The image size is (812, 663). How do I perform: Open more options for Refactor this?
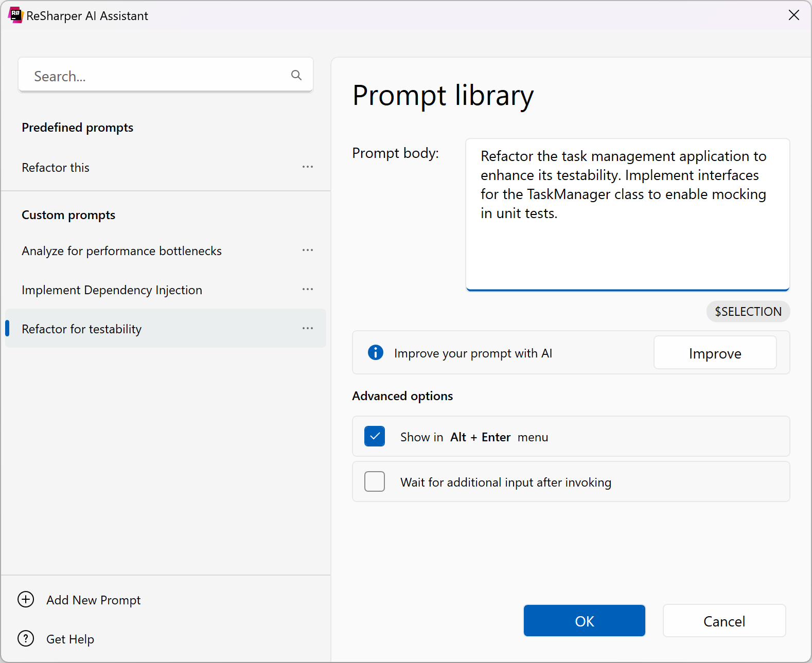pyautogui.click(x=308, y=167)
